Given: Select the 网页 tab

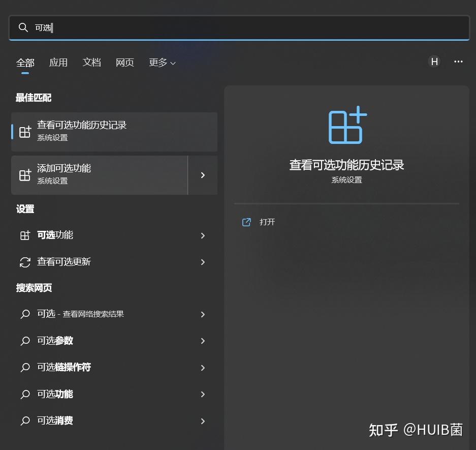Looking at the screenshot, I should coord(124,62).
